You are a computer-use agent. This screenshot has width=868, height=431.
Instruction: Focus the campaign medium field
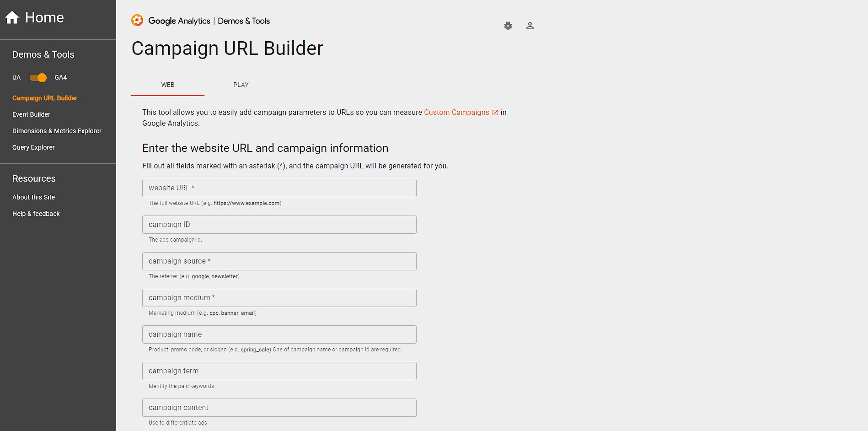pyautogui.click(x=279, y=298)
